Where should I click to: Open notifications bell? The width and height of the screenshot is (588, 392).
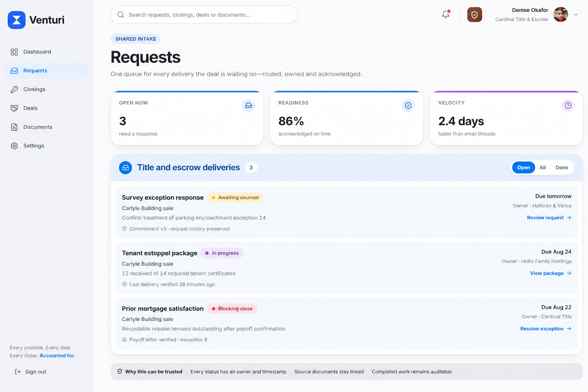point(446,15)
